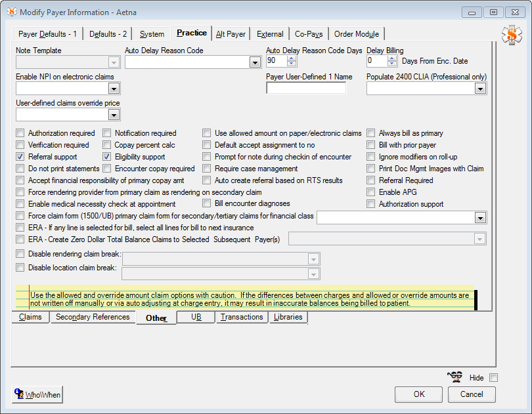Click Auto Delay Reason Code Days value field
This screenshot has height=414, width=532.
[x=277, y=61]
